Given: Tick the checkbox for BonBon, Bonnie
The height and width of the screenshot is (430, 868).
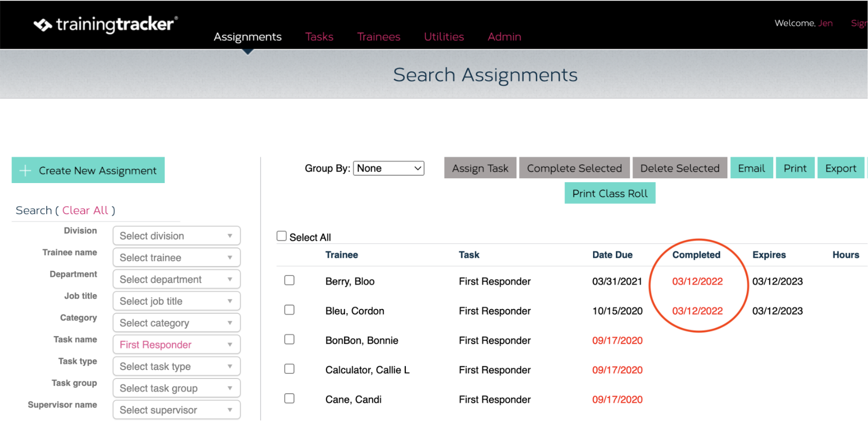Looking at the screenshot, I should (289, 339).
